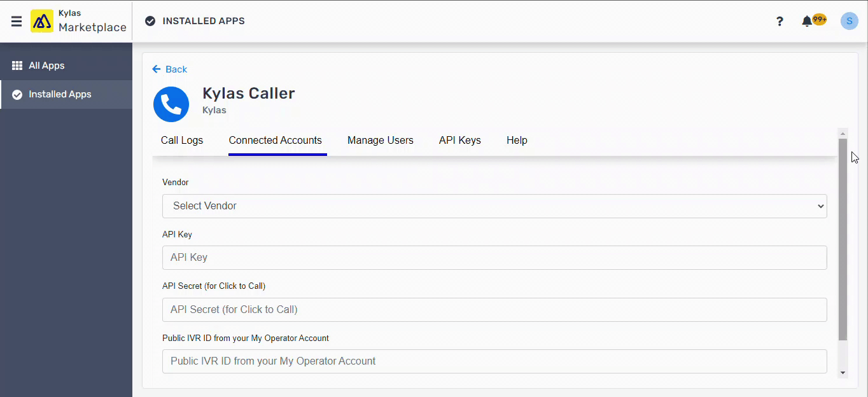The height and width of the screenshot is (397, 868).
Task: Click the All Apps grid icon
Action: 17,66
